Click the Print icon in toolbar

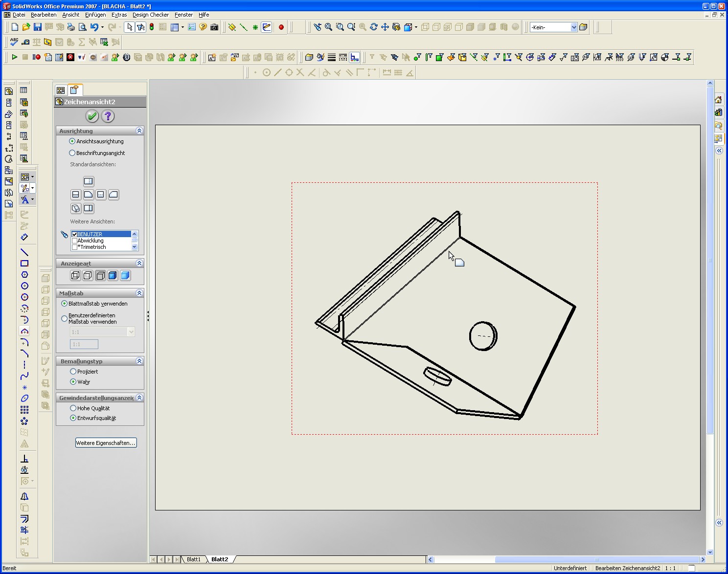71,27
